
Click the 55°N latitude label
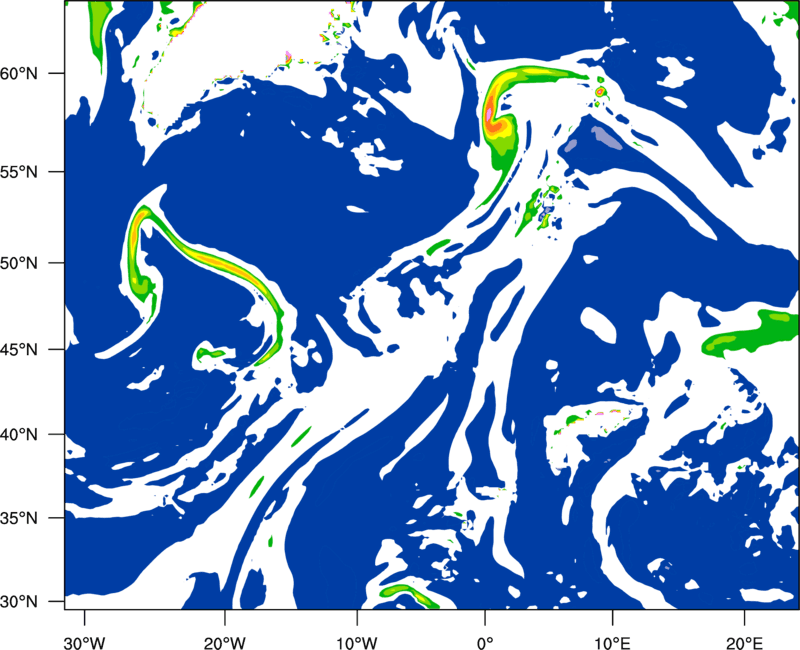[19, 172]
